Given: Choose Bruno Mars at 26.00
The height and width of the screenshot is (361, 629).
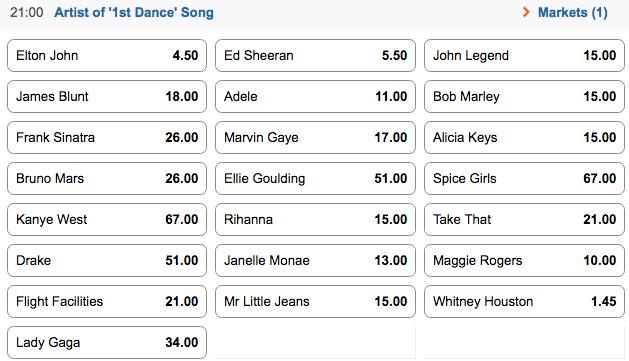Looking at the screenshot, I should coord(107,178).
